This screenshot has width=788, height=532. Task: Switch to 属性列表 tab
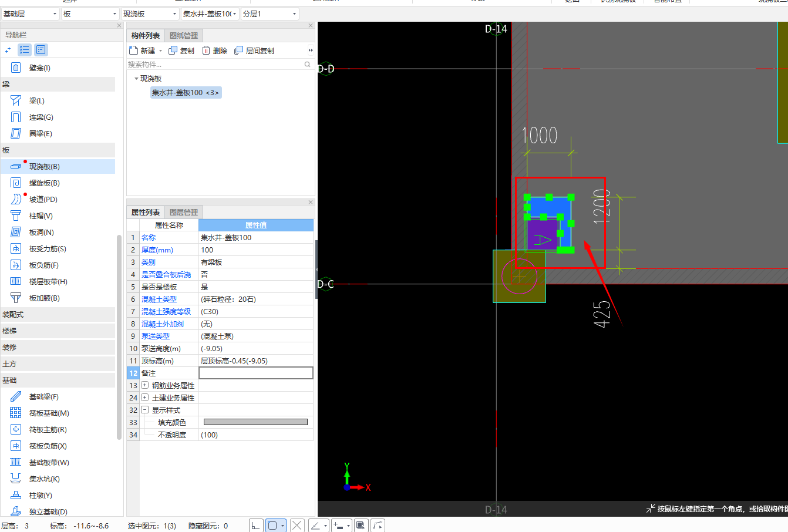[145, 213]
